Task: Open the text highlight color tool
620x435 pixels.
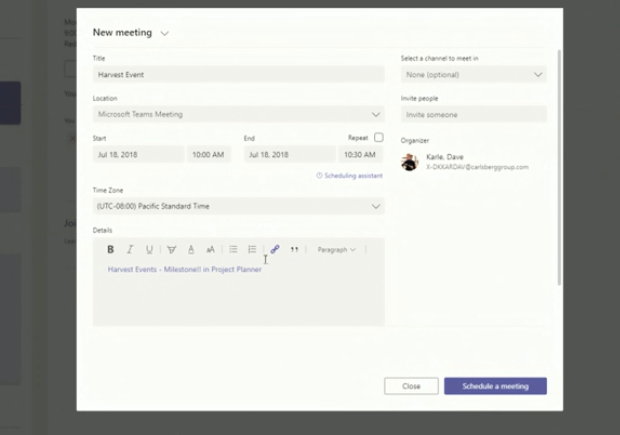Action: (171, 250)
